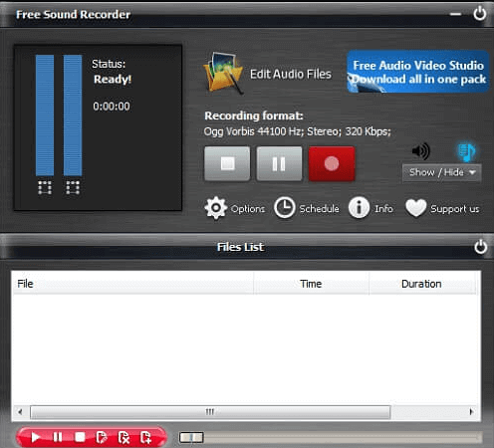Image resolution: width=494 pixels, height=448 pixels.
Task: Delete file using the page X icon
Action: (123, 437)
